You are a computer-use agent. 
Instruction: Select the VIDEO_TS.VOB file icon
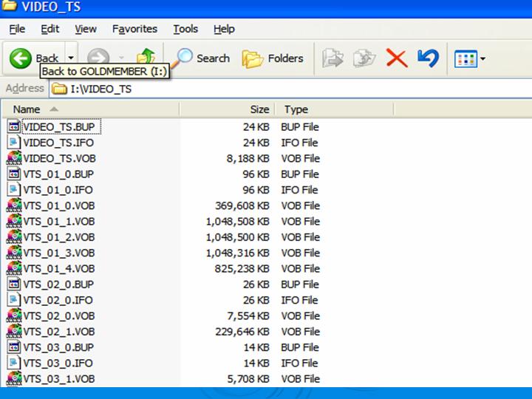pyautogui.click(x=14, y=158)
